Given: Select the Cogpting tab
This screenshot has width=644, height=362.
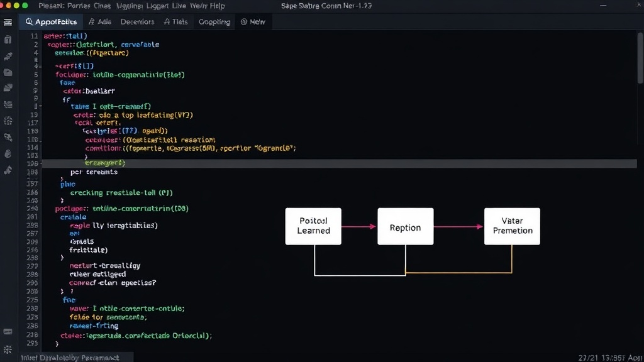Looking at the screenshot, I should pos(214,22).
